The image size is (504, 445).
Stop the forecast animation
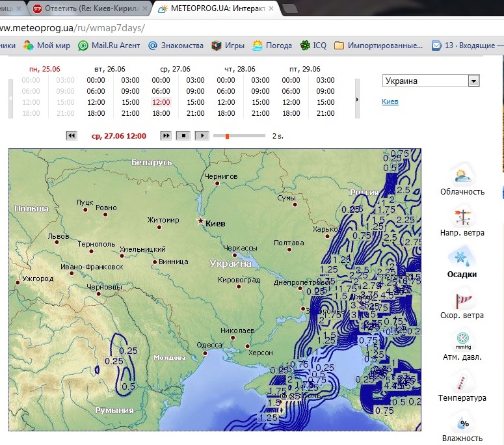(x=184, y=135)
